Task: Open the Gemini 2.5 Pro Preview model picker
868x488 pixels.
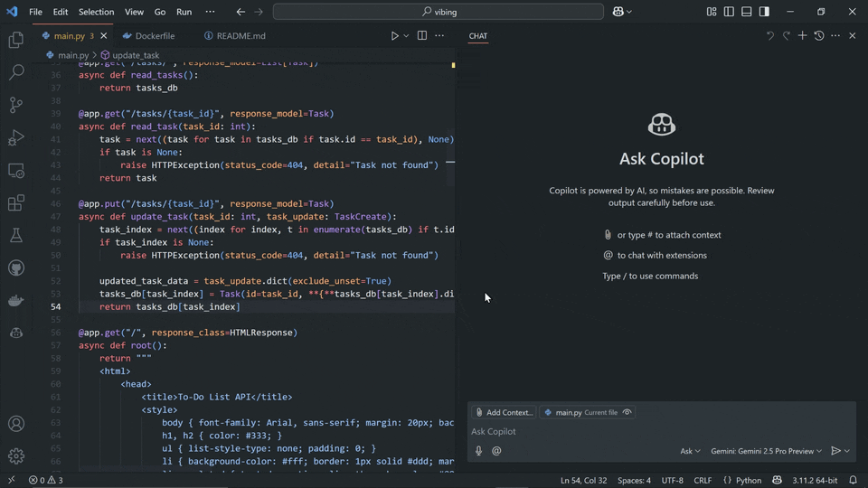Action: tap(766, 451)
